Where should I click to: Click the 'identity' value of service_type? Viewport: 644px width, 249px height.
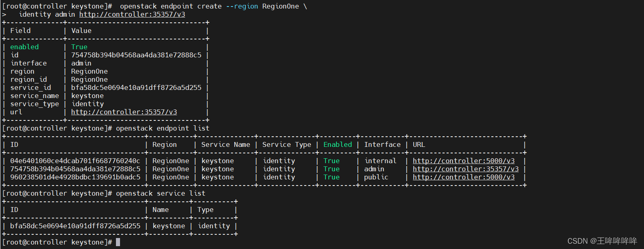point(87,104)
